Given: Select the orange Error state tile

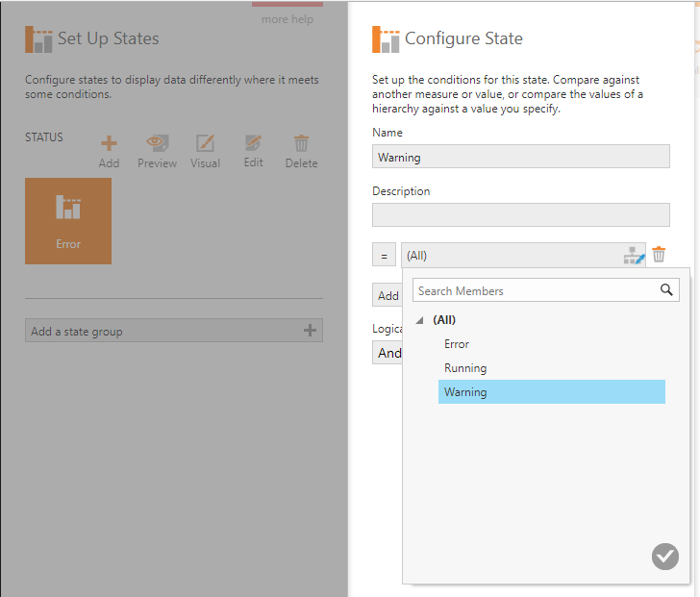Looking at the screenshot, I should click(x=68, y=221).
